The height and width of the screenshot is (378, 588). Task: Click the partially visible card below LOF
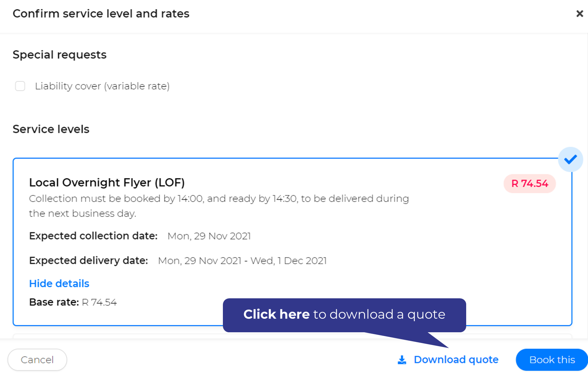(292, 336)
